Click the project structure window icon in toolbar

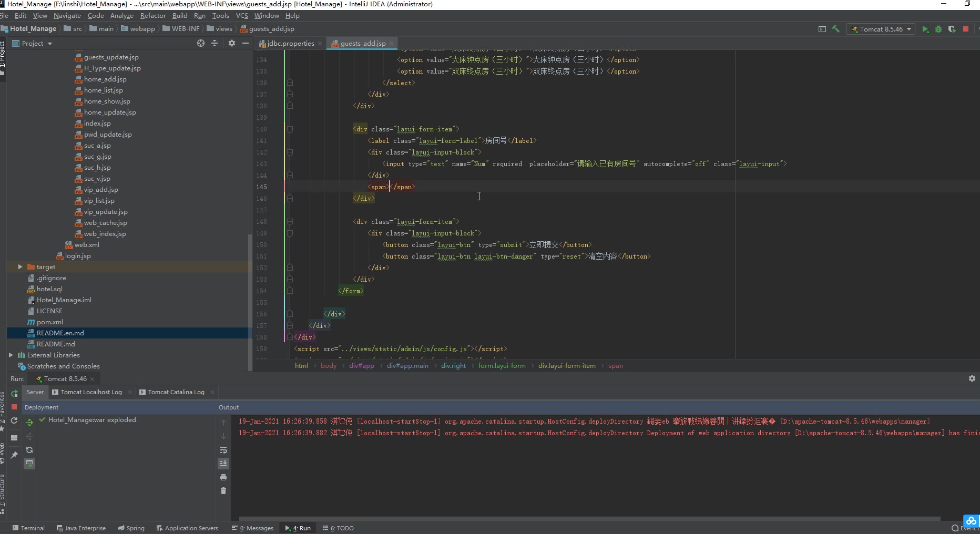822,29
